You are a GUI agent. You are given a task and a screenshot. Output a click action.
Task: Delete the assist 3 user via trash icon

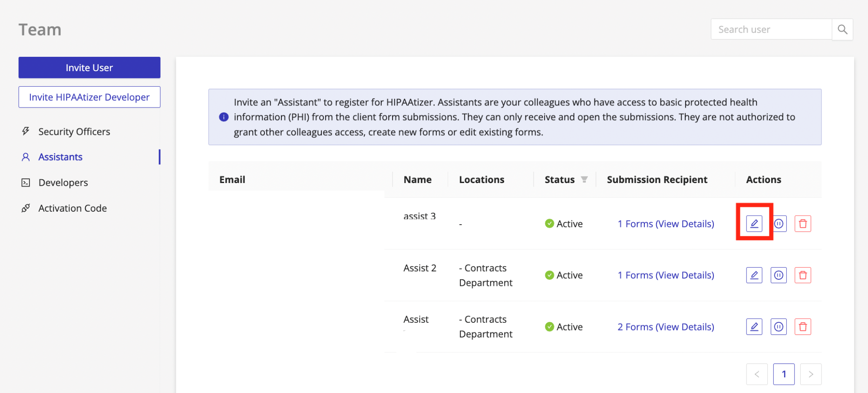(x=802, y=223)
